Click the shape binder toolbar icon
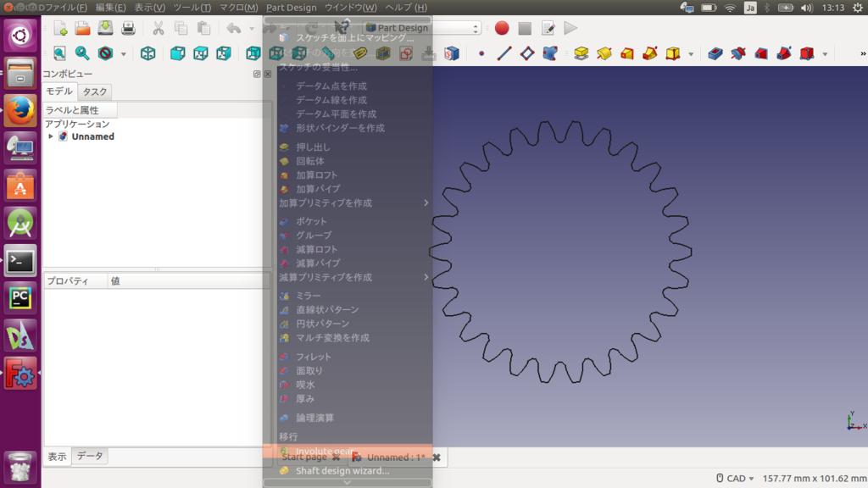This screenshot has width=868, height=488. click(x=549, y=53)
